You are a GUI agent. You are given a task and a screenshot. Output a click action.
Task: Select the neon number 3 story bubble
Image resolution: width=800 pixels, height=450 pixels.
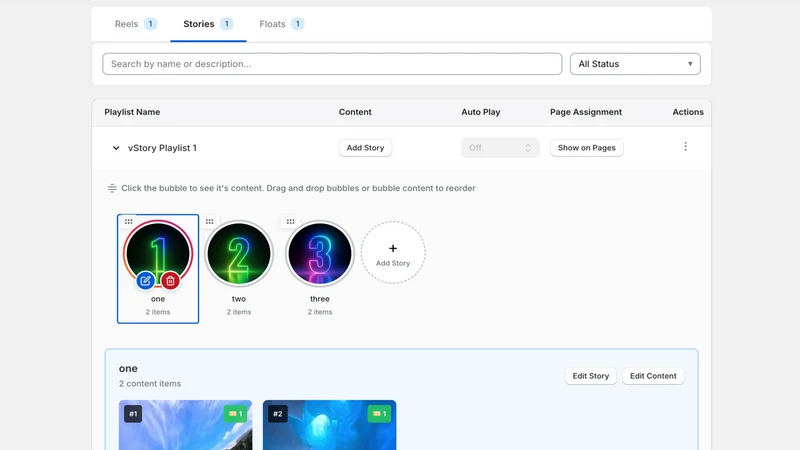(320, 254)
